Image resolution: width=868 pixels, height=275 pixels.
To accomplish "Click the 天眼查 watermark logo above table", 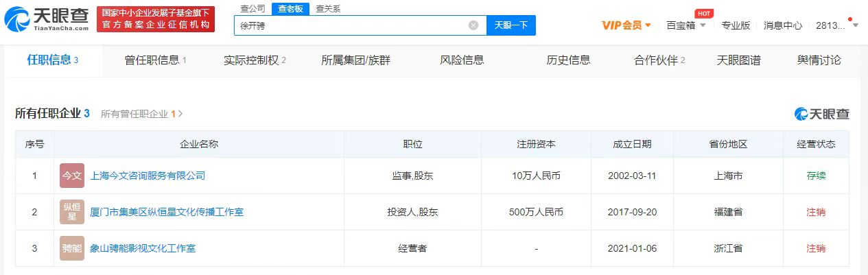I will pos(821,114).
